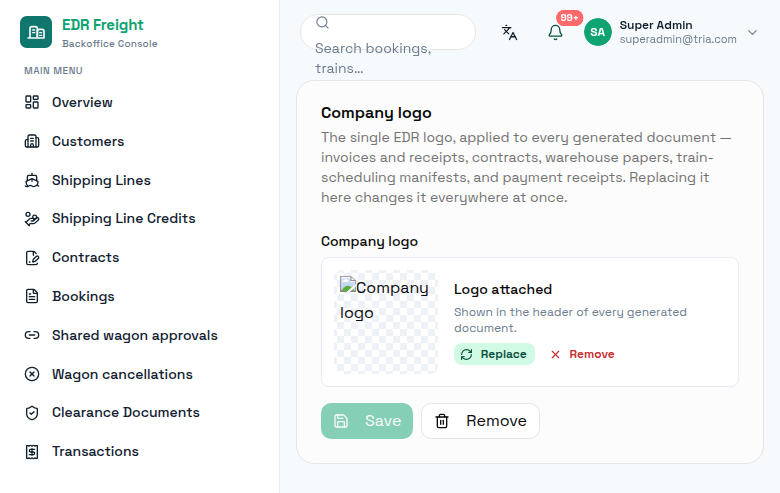
Task: Select the Overview dashboard icon
Action: (32, 102)
